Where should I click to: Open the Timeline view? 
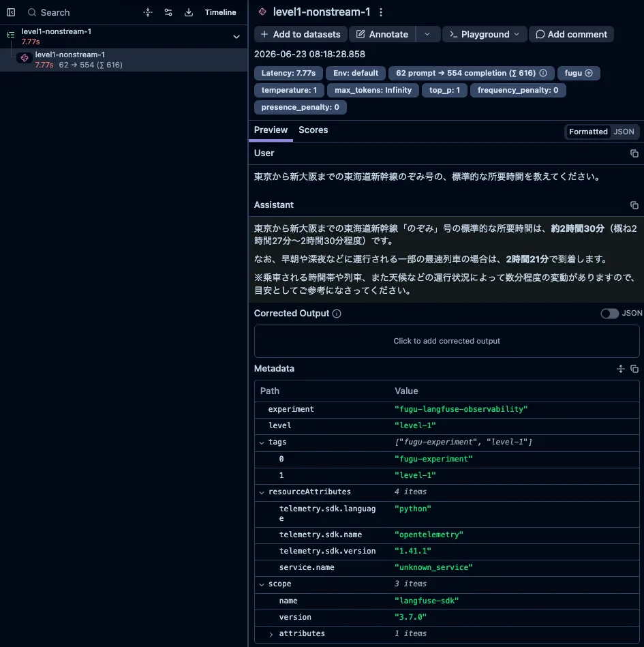(x=220, y=12)
